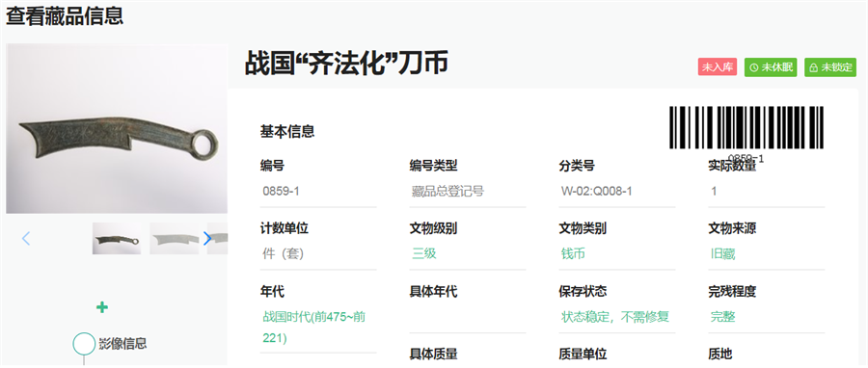Click the 分类号 field W-02:Q008-1
Screen dimensions: 868x368
coord(617,192)
